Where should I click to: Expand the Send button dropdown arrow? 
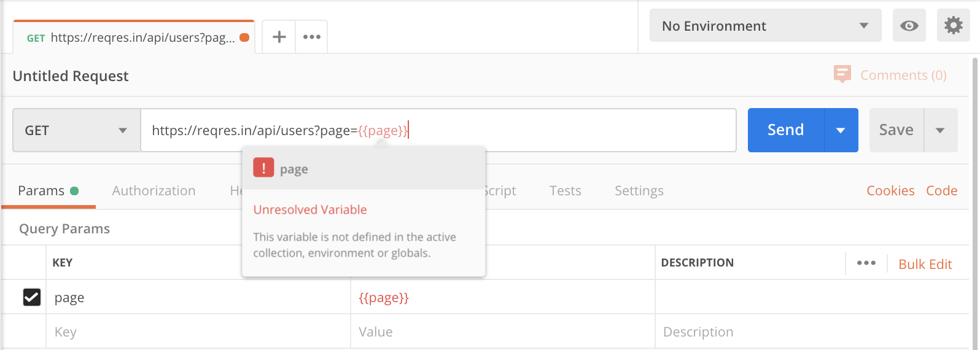click(x=841, y=130)
